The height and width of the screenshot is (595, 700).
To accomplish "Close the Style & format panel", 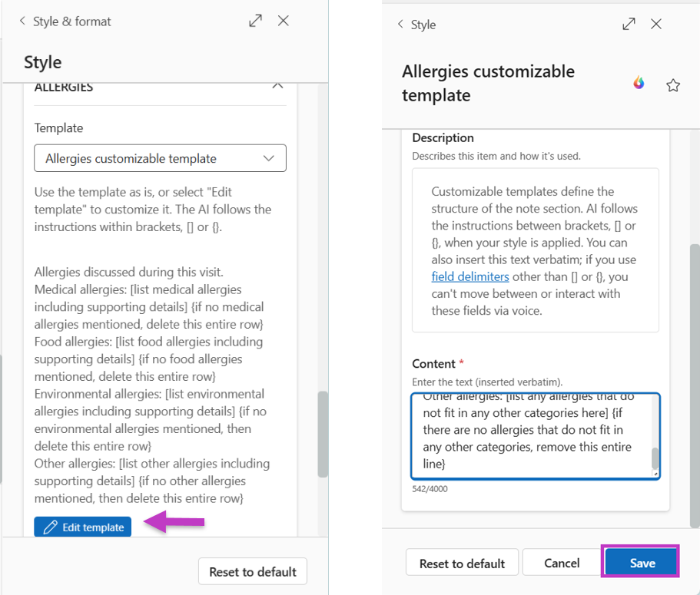I will 283,21.
